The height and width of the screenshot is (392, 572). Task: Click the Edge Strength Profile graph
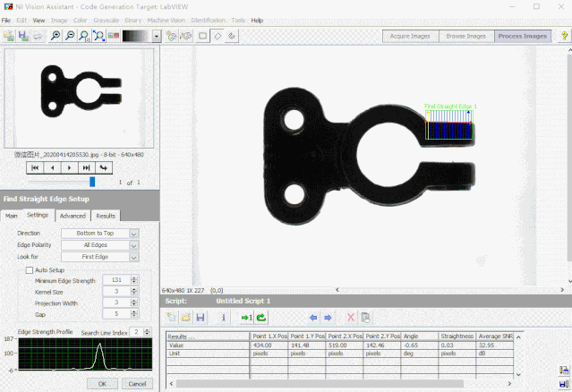85,354
